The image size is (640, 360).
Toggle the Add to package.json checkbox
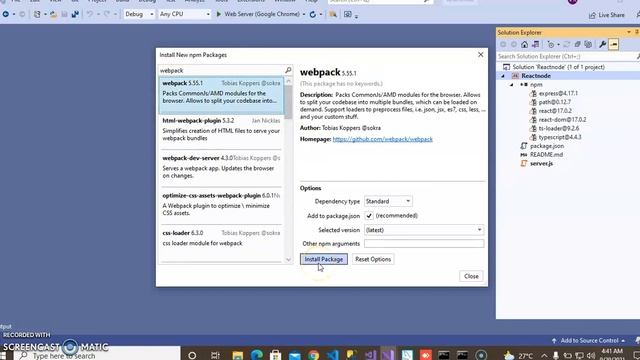coord(369,216)
